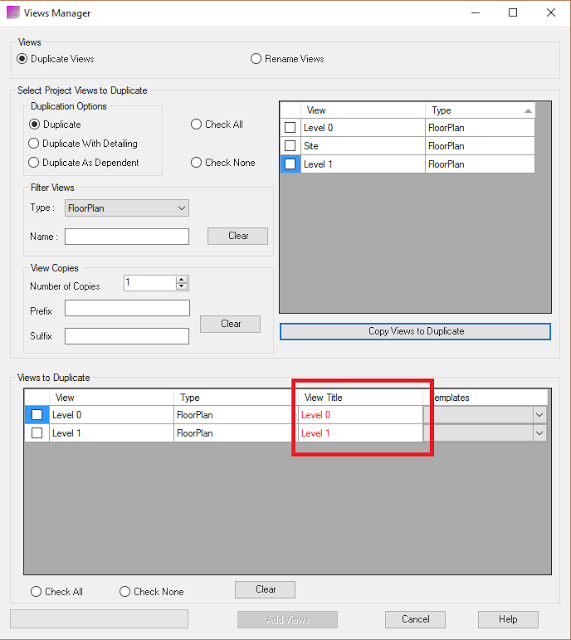Click the View Title column header
This screenshot has height=640, width=571.
[x=360, y=398]
